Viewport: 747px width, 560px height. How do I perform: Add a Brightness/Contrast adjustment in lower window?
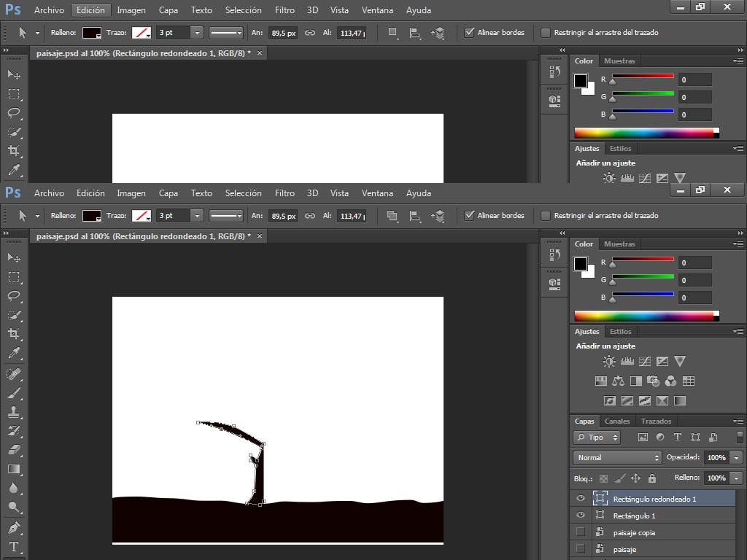[609, 362]
